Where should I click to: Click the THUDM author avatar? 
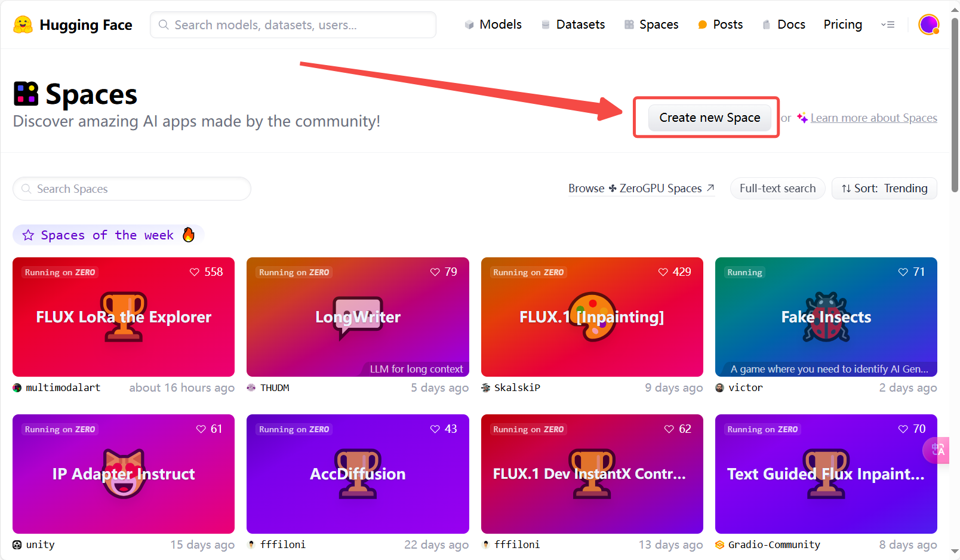point(251,388)
